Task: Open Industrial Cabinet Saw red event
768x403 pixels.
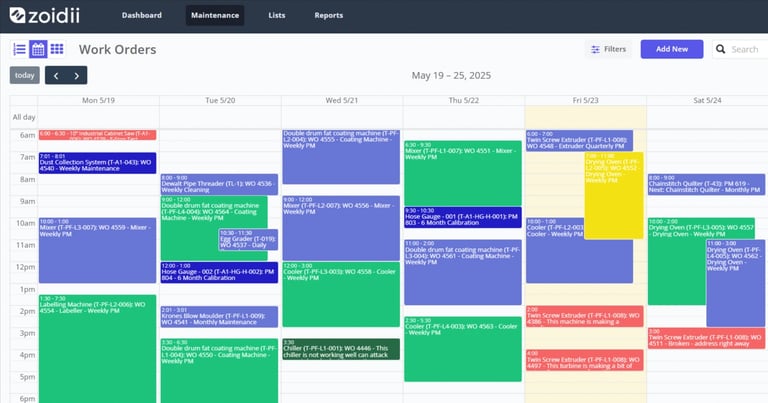Action: click(x=97, y=135)
